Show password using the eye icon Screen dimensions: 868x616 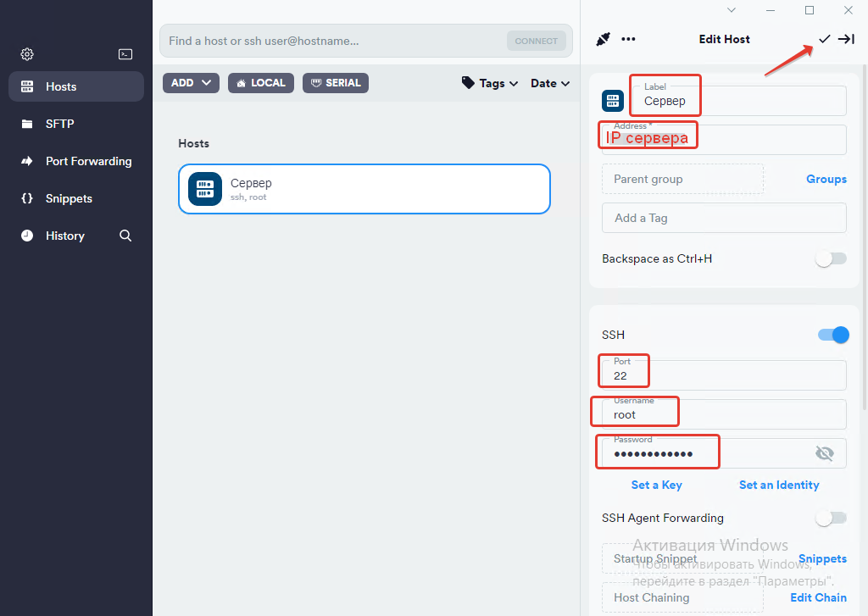pos(824,453)
